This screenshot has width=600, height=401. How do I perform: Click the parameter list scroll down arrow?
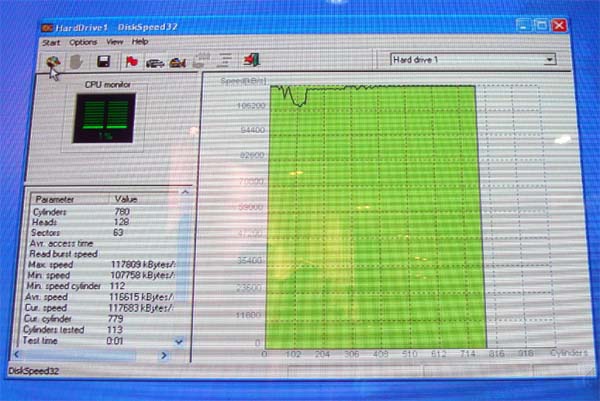[x=179, y=341]
